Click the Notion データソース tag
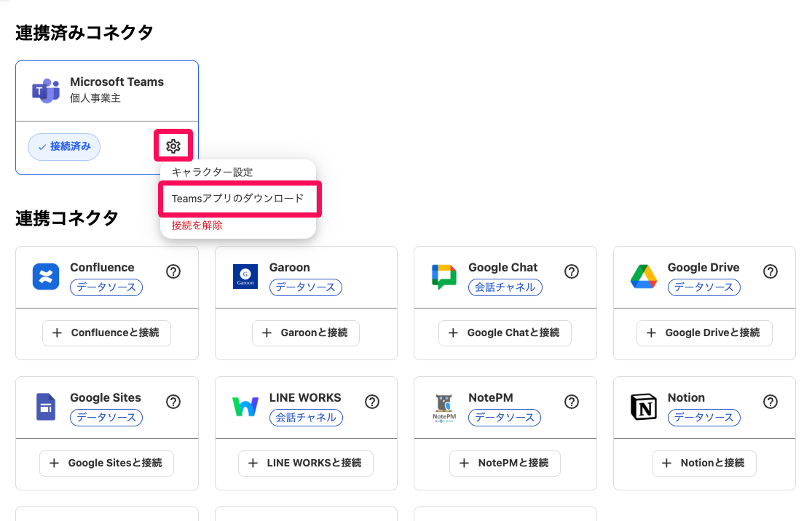812x521 pixels. coord(703,418)
